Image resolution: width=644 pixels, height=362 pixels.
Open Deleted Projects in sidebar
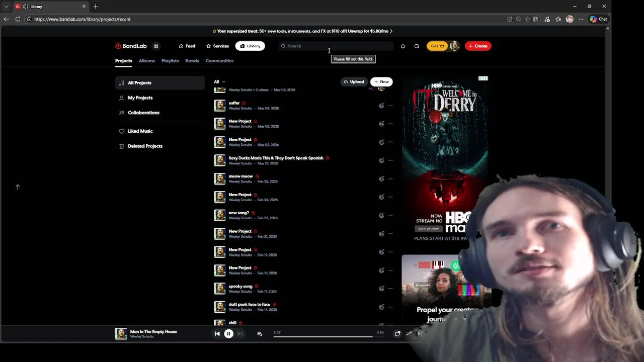(160, 146)
